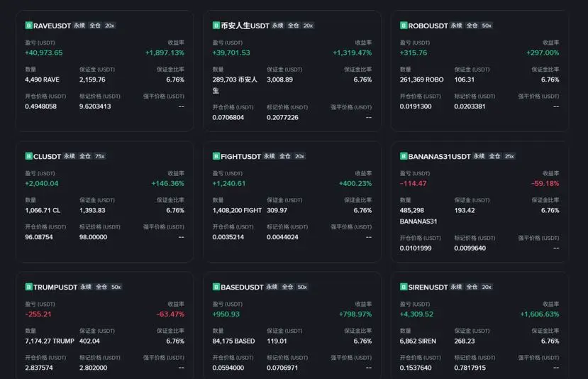Image resolution: width=588 pixels, height=379 pixels.
Task: Select the ROBO margin value 106.31
Action: point(465,79)
